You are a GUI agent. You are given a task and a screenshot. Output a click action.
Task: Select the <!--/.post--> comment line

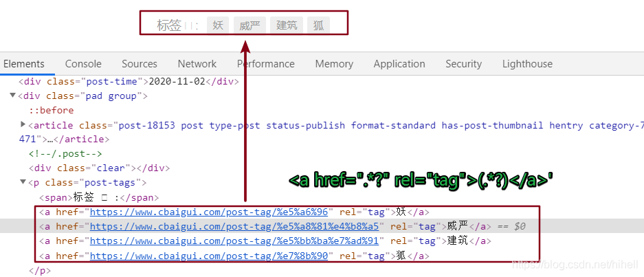(x=65, y=154)
